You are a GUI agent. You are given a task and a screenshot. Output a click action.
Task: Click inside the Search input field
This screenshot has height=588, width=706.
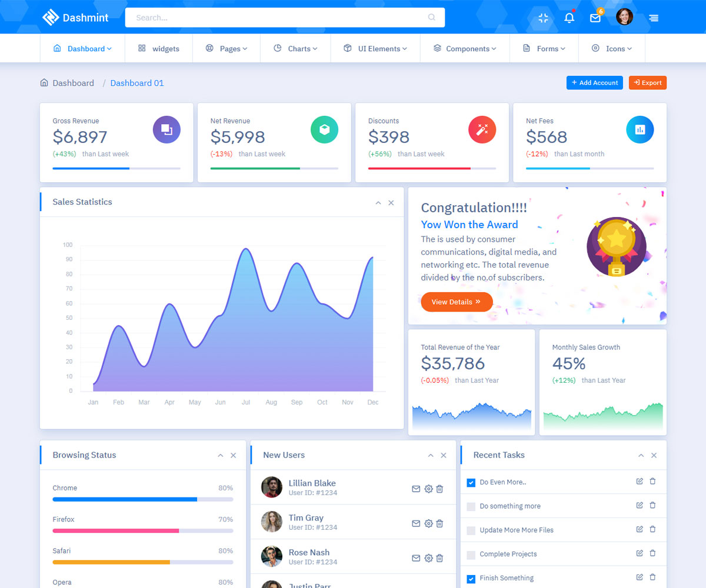[x=277, y=18]
